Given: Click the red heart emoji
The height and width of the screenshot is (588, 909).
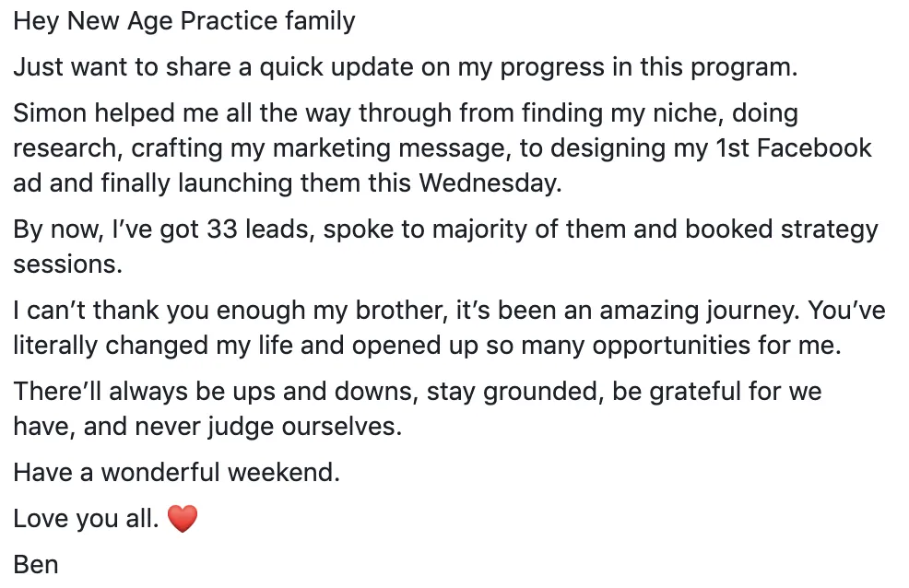Looking at the screenshot, I should (183, 519).
